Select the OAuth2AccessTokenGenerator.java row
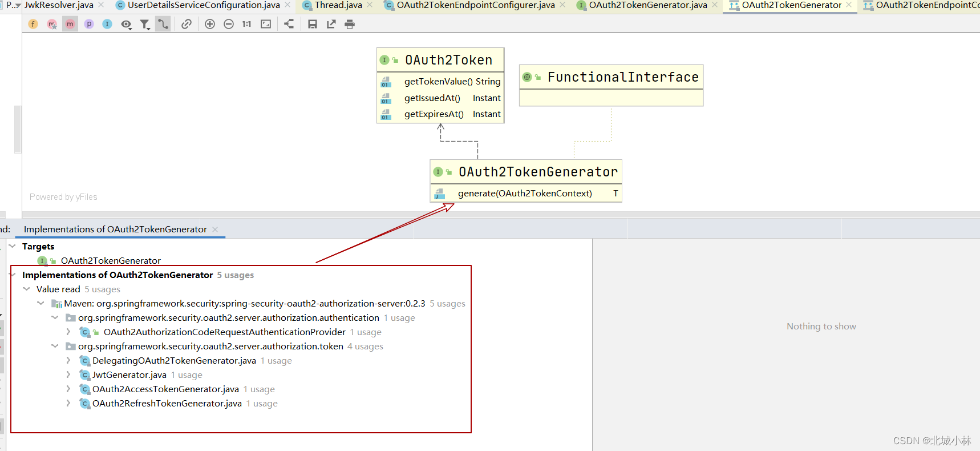 point(177,389)
